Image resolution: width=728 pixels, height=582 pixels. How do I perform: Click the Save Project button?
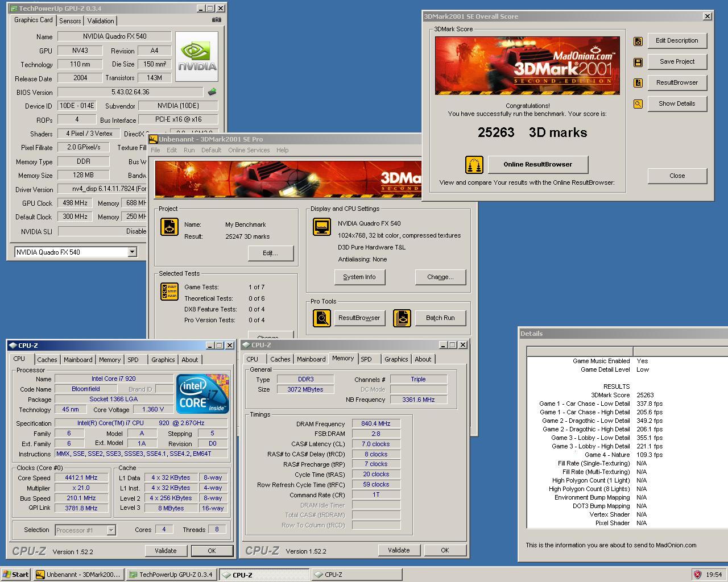677,61
